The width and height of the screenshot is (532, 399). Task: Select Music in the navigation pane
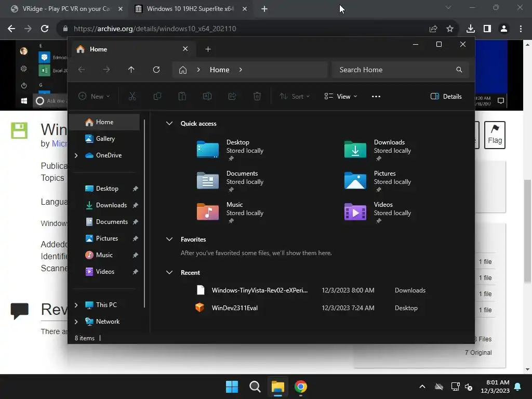[104, 255]
